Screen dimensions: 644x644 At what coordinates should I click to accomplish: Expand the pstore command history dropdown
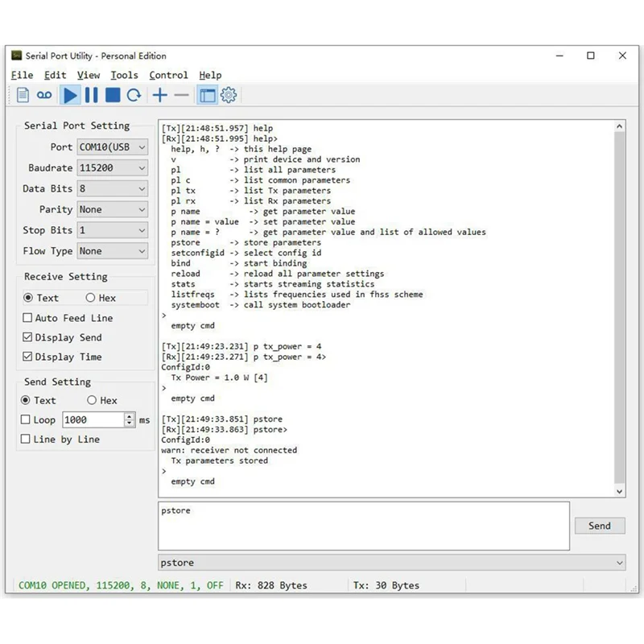(x=618, y=563)
